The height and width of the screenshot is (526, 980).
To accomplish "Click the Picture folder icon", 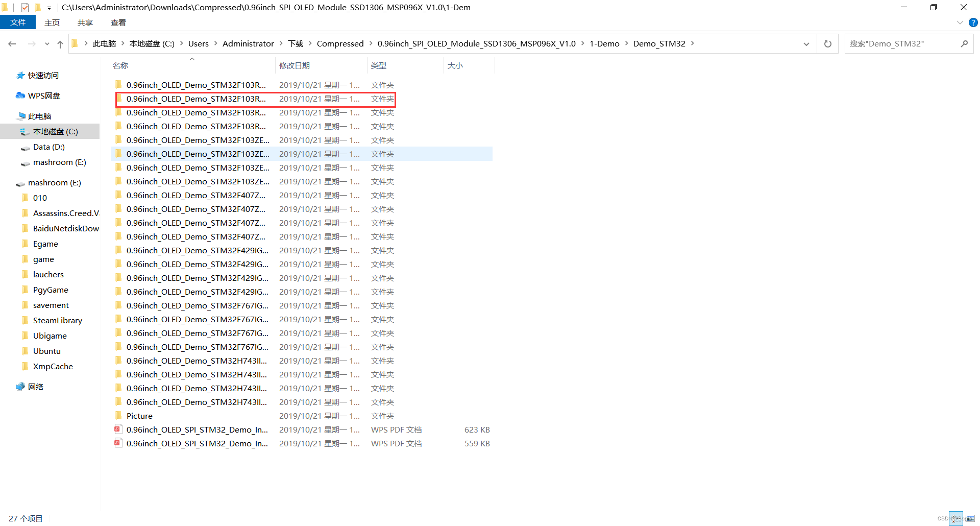I will 118,416.
